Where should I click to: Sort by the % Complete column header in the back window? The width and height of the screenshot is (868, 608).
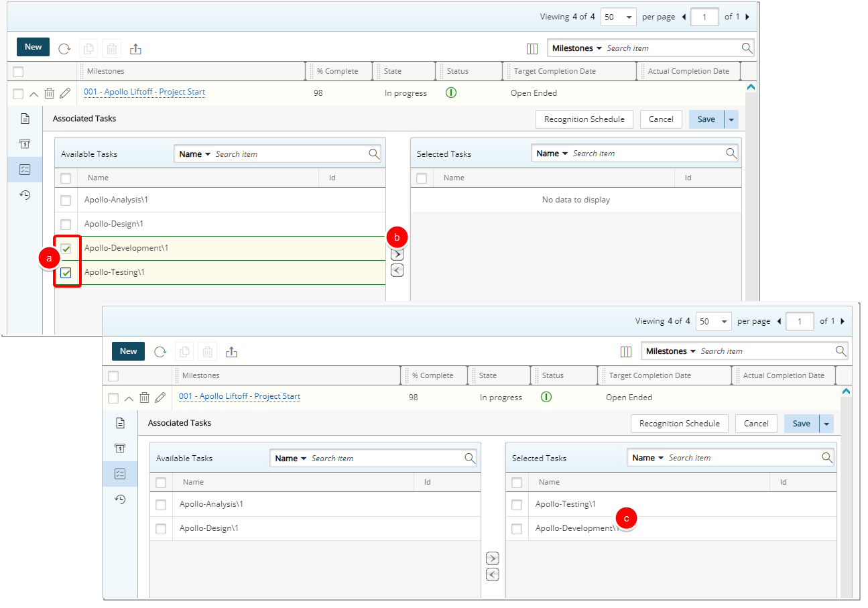(x=338, y=71)
